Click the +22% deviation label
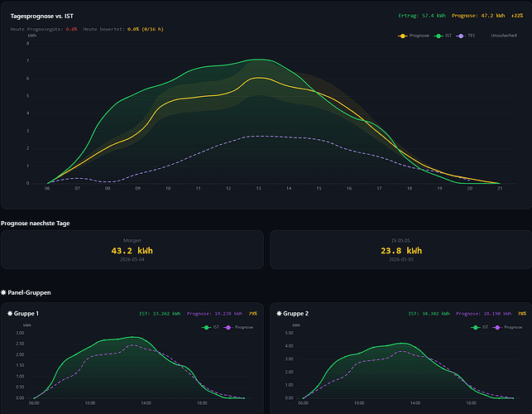 tap(517, 16)
